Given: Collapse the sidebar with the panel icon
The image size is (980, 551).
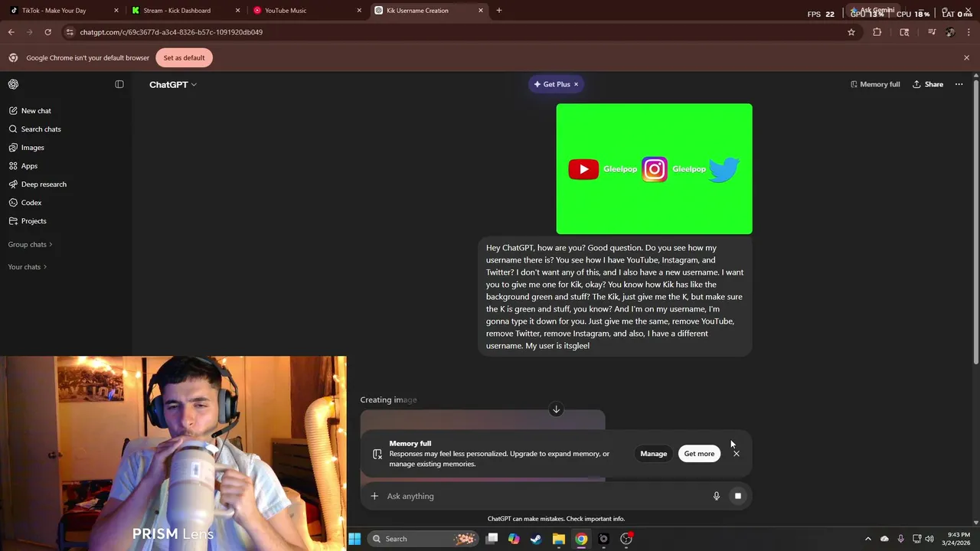Looking at the screenshot, I should (x=119, y=84).
